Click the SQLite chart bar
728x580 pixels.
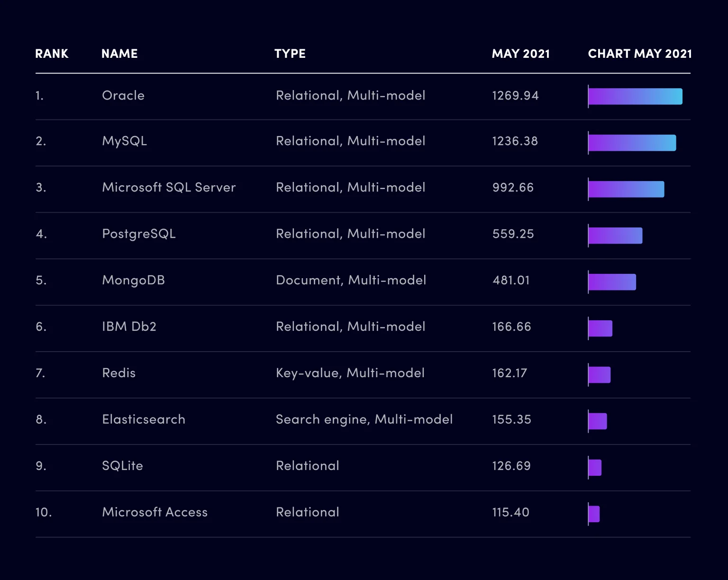tap(595, 468)
